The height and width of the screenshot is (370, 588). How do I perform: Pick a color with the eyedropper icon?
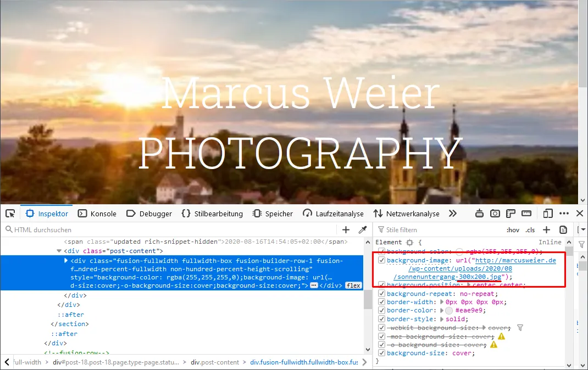click(363, 230)
